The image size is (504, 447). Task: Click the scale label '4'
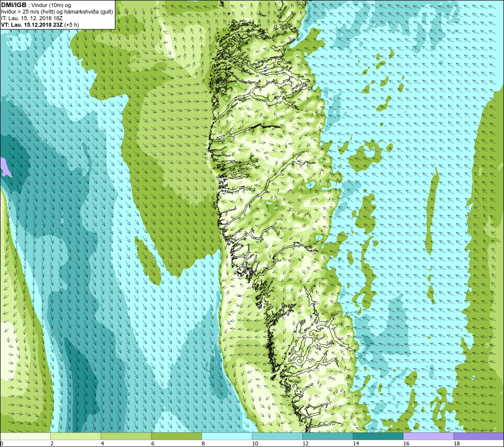[x=102, y=443]
